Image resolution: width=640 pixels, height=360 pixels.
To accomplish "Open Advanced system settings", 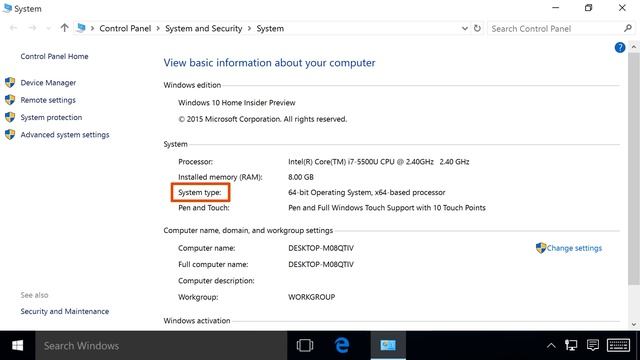I will click(65, 135).
